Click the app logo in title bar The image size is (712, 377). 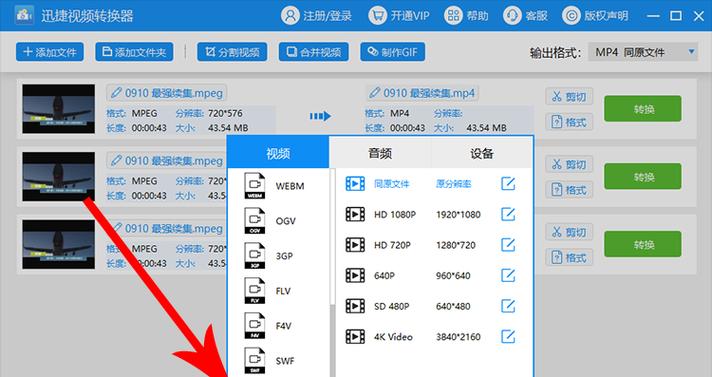pyautogui.click(x=24, y=15)
